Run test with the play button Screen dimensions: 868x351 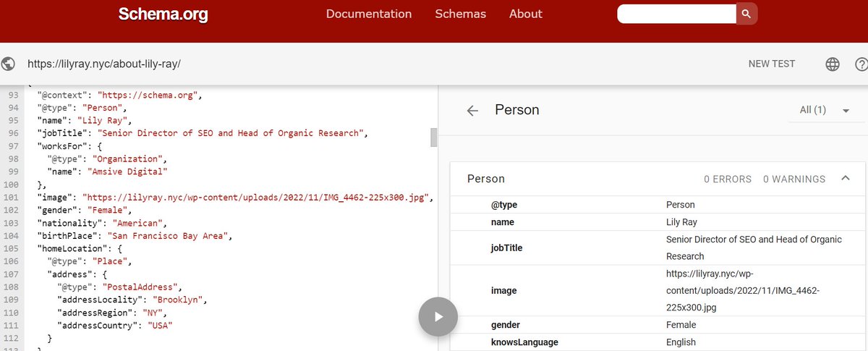click(438, 316)
